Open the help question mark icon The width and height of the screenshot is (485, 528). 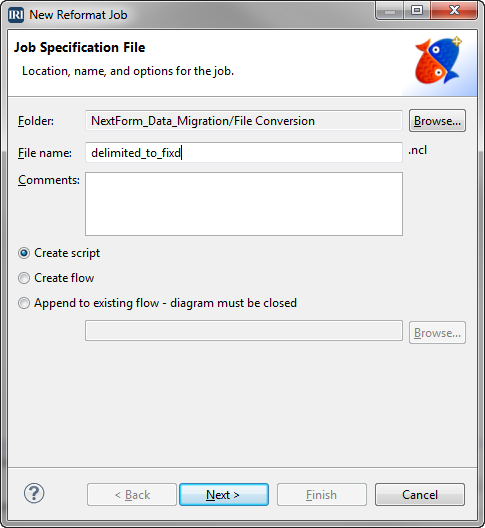coord(34,493)
